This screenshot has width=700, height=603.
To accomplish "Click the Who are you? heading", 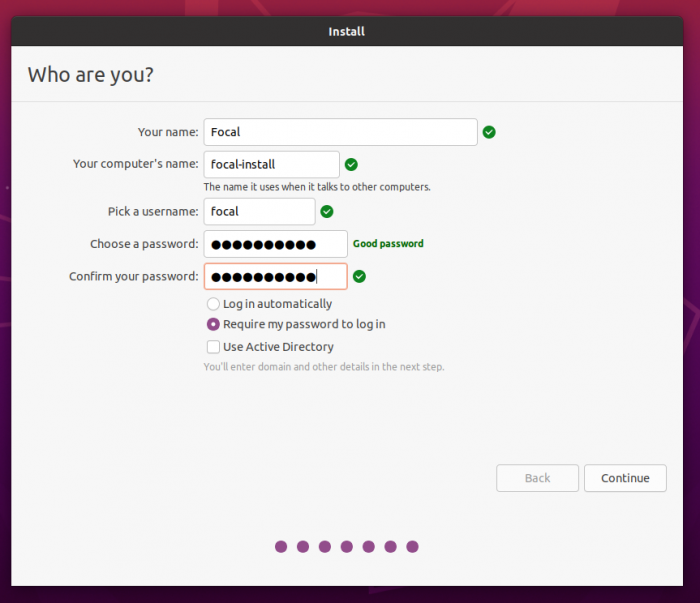I will click(x=90, y=75).
